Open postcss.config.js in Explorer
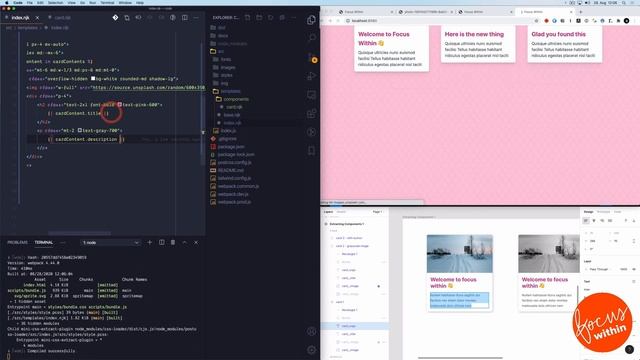640x360 pixels. [234, 162]
